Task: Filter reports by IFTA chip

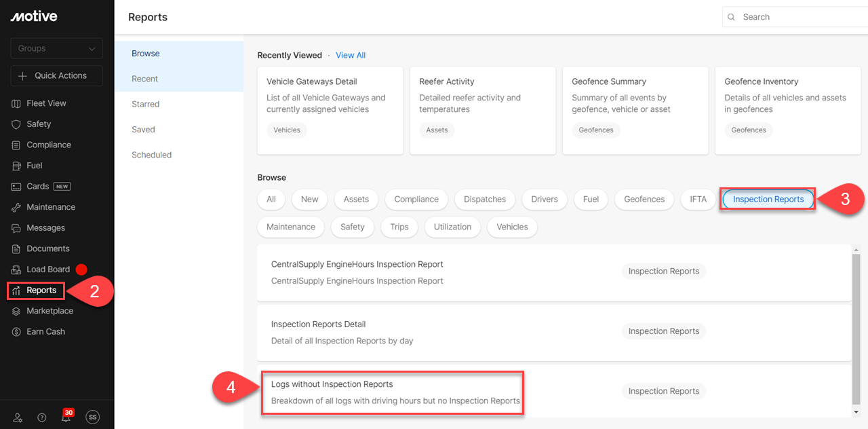Action: pos(698,200)
